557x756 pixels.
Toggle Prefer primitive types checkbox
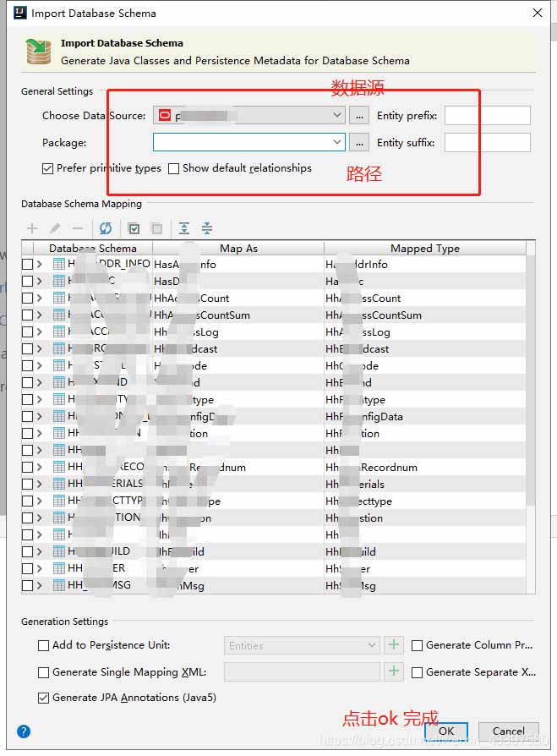pos(47,169)
